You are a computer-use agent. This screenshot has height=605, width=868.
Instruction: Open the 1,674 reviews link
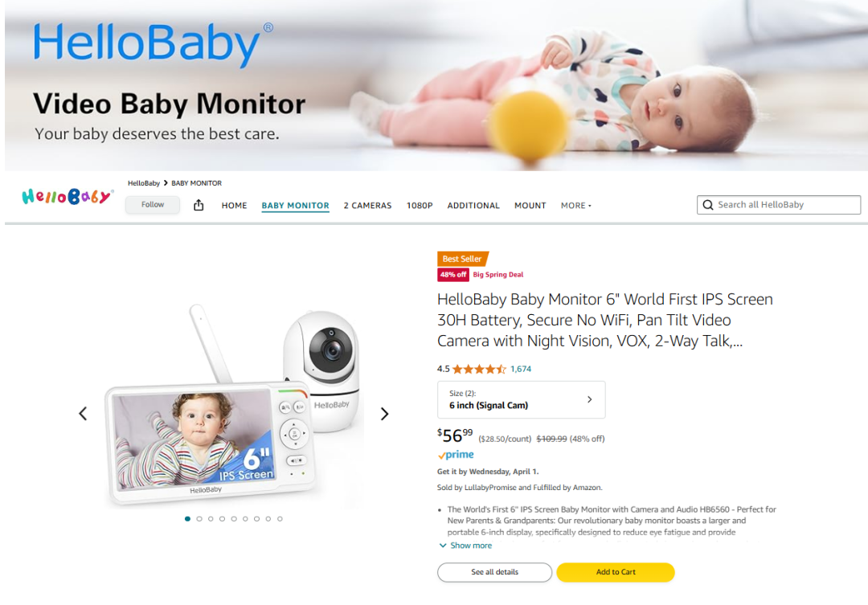(521, 370)
